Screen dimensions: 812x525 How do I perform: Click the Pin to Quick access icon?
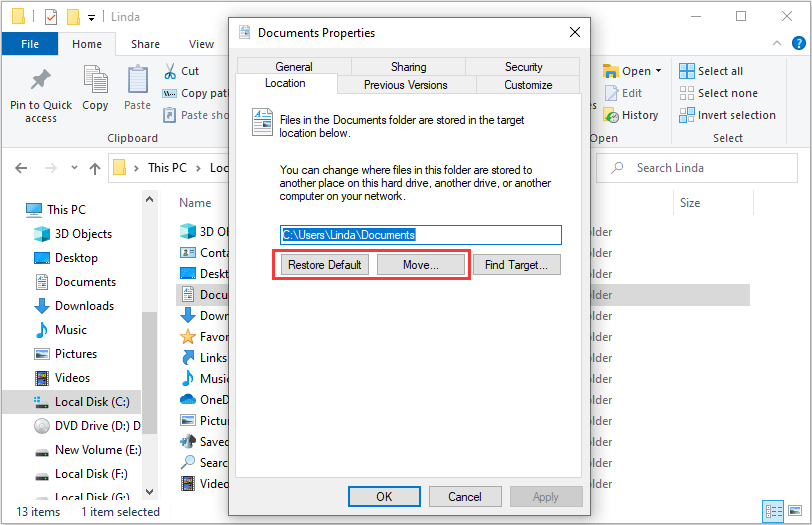click(40, 79)
